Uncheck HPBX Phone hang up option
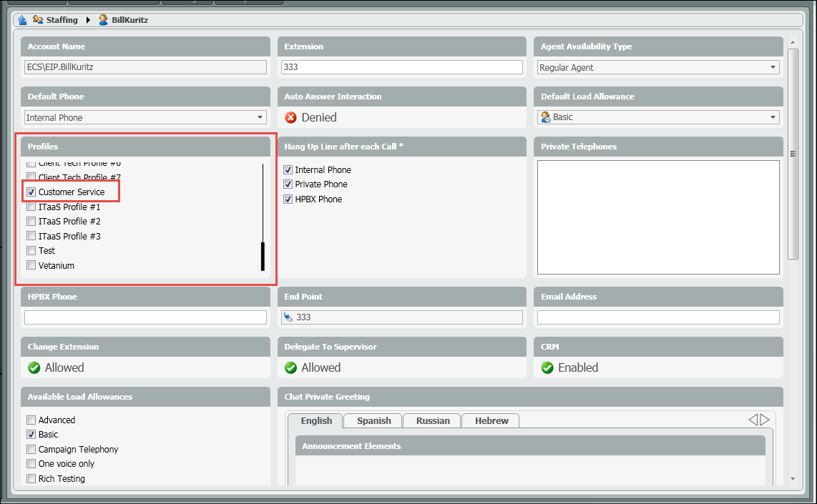This screenshot has width=817, height=504. (x=288, y=199)
